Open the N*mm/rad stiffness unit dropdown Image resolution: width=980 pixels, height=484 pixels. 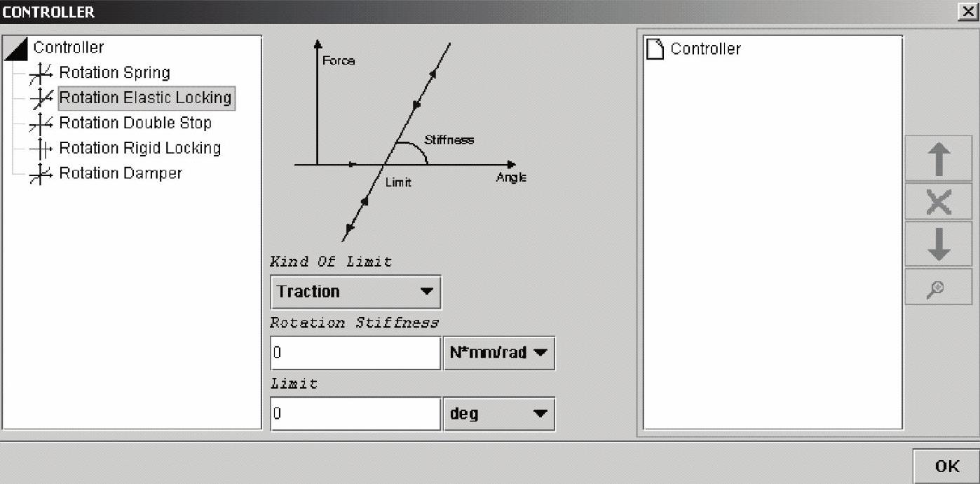(x=498, y=353)
